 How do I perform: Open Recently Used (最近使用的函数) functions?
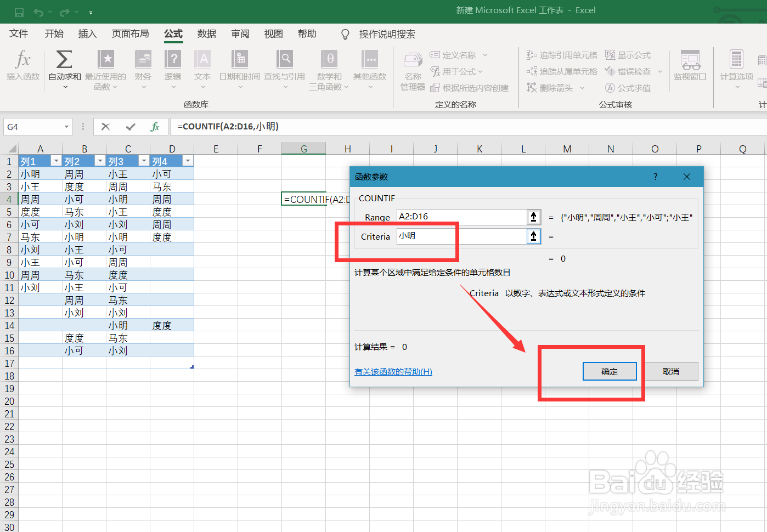pyautogui.click(x=105, y=69)
